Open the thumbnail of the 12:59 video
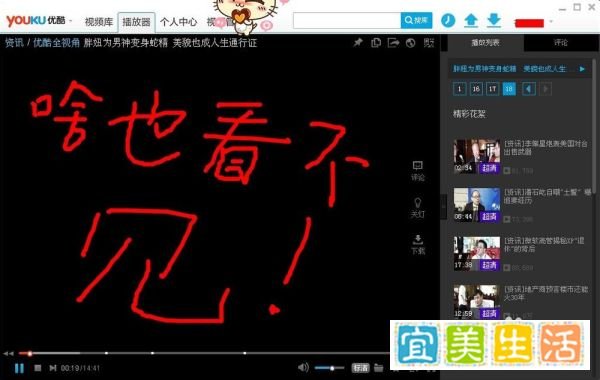The image size is (600, 380). pyautogui.click(x=477, y=302)
